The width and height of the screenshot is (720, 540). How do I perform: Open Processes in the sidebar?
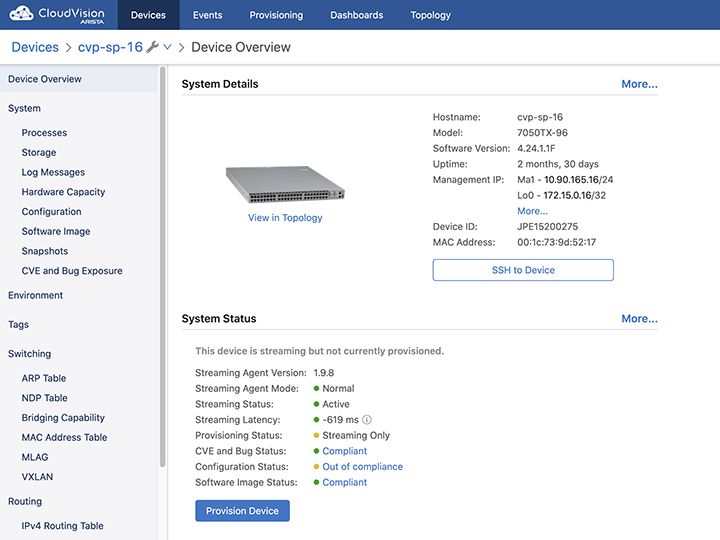[44, 133]
